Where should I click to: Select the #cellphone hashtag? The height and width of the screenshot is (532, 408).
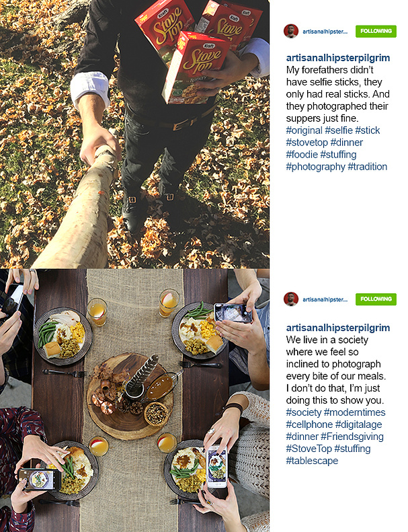[309, 424]
